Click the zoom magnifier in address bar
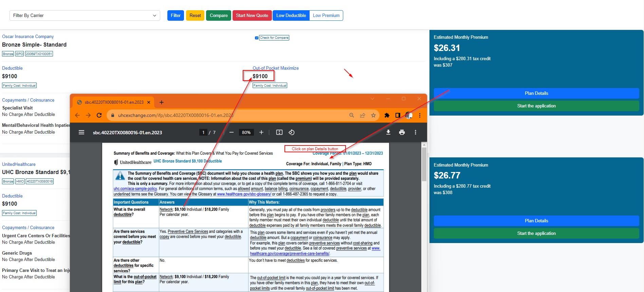The height and width of the screenshot is (292, 644). pos(352,115)
